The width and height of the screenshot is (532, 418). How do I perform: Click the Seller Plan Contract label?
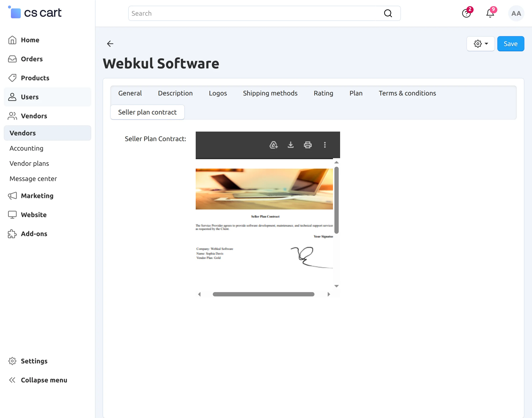tap(155, 139)
